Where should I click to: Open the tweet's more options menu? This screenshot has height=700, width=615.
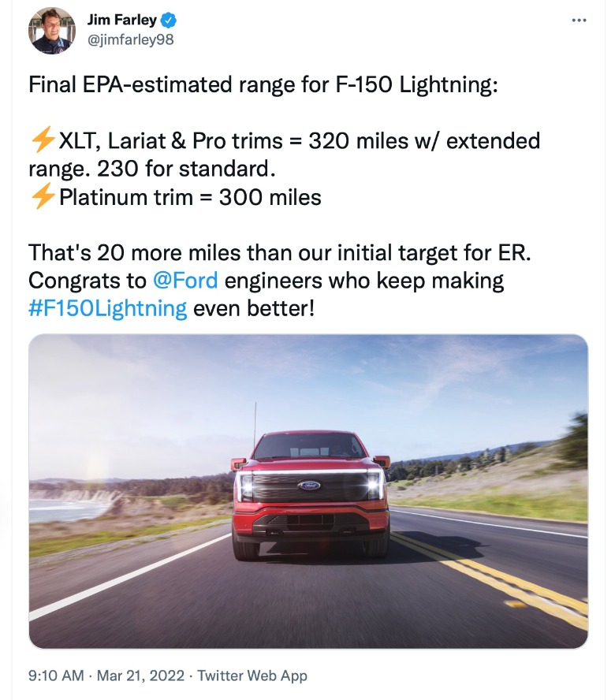[x=580, y=20]
